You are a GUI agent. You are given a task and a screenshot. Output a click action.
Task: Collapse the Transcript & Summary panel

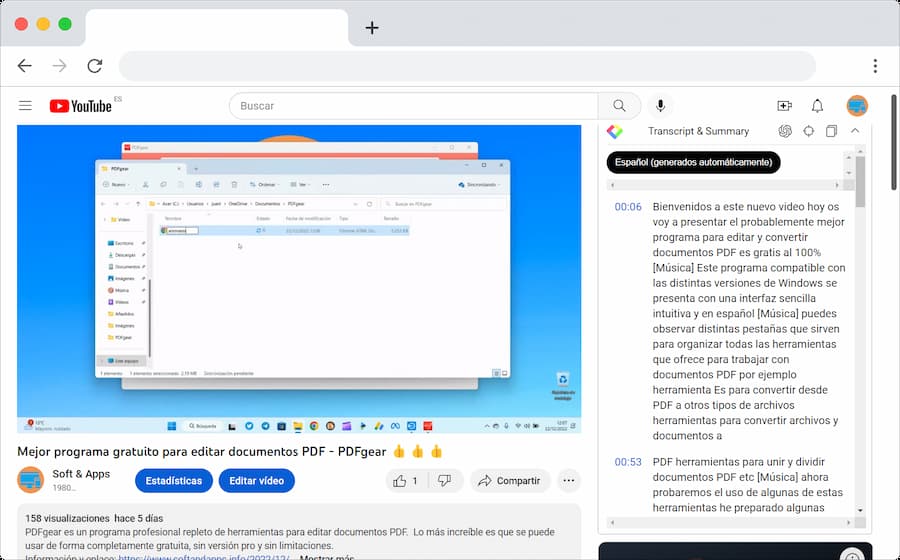coord(855,131)
